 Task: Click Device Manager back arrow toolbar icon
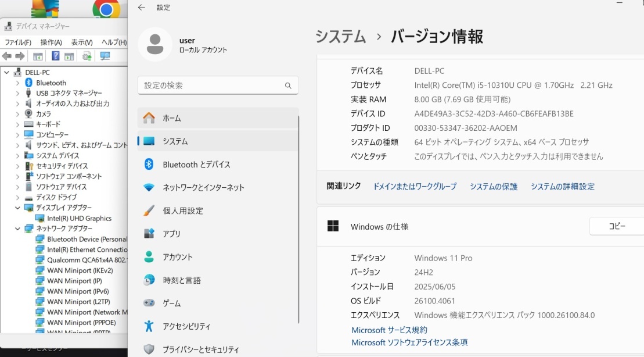click(x=6, y=56)
